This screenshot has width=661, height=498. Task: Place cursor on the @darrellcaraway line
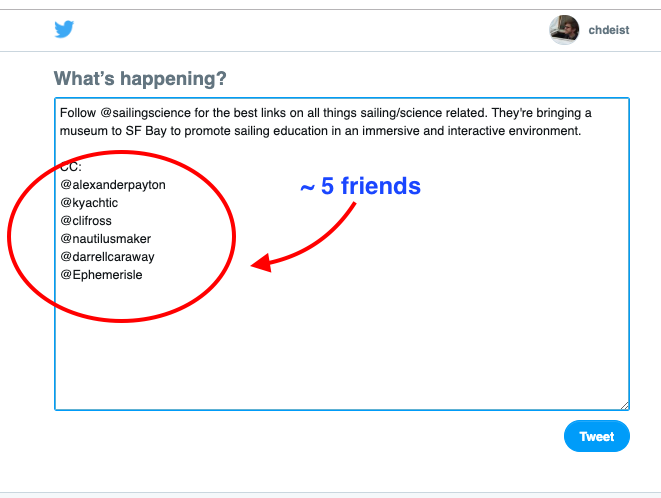(107, 257)
